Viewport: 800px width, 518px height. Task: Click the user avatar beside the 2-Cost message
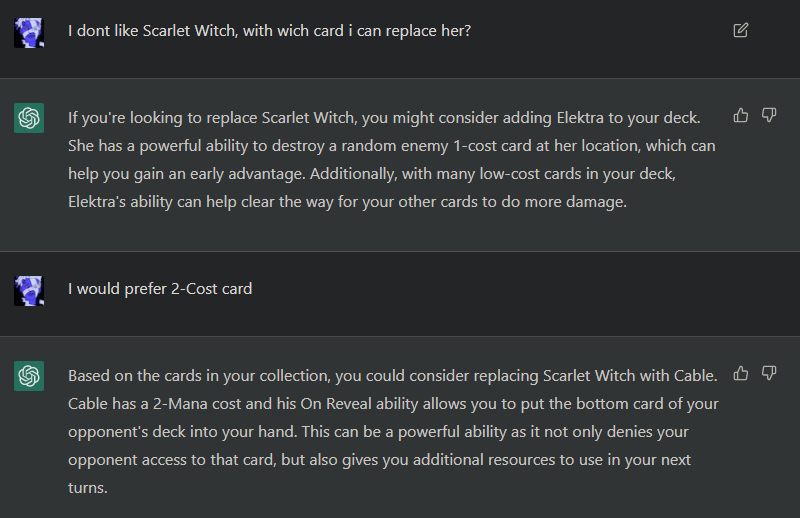coord(29,290)
